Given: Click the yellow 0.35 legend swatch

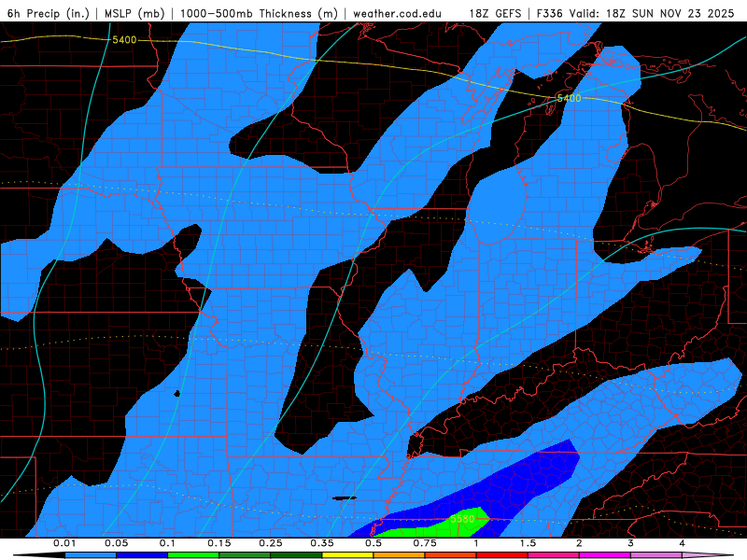Looking at the screenshot, I should tap(347, 555).
